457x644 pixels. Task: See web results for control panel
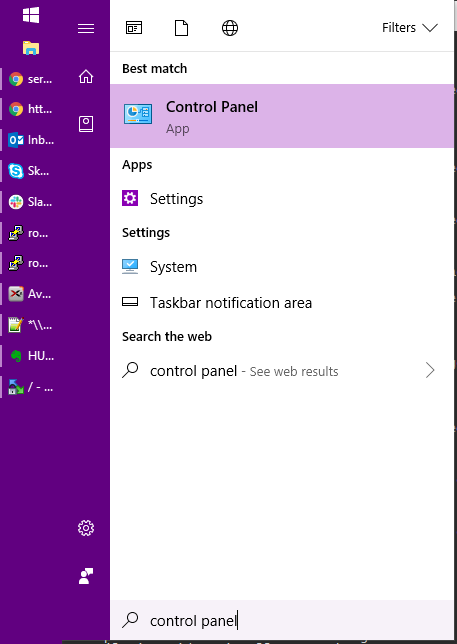point(282,370)
